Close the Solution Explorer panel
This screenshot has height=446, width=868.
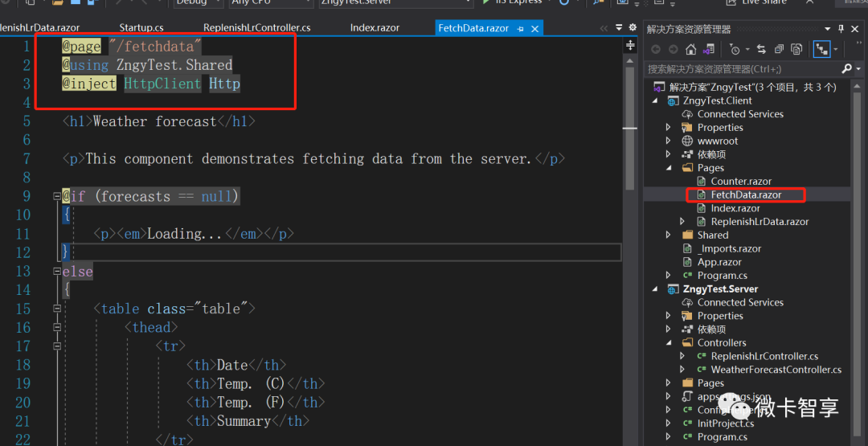(x=854, y=29)
